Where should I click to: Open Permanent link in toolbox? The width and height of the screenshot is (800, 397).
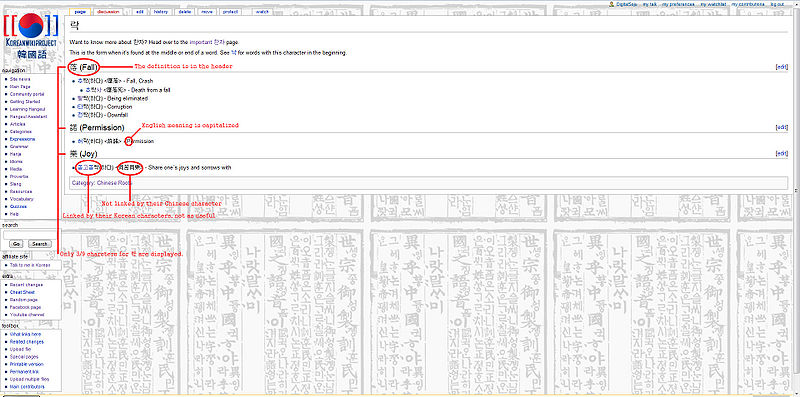pos(24,371)
